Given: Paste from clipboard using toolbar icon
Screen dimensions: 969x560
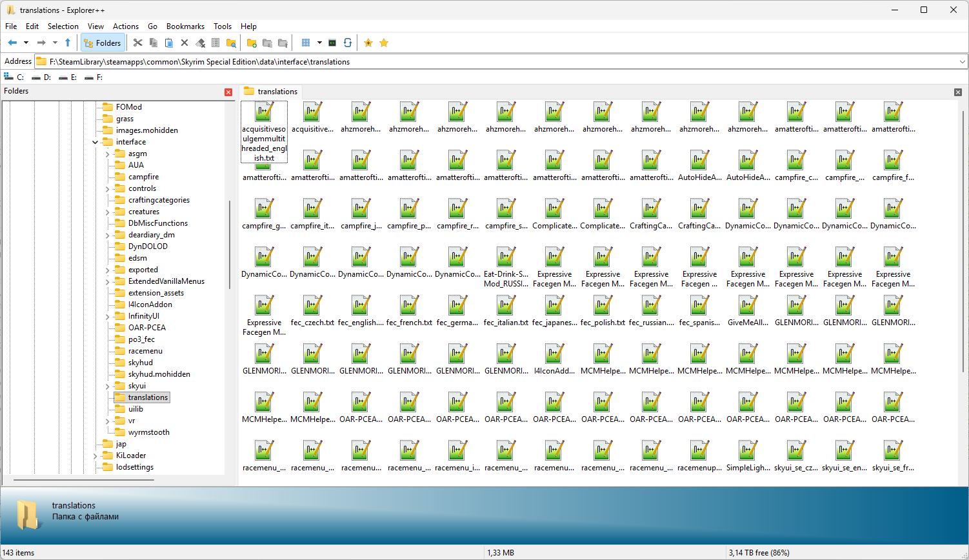Looking at the screenshot, I should click(168, 43).
